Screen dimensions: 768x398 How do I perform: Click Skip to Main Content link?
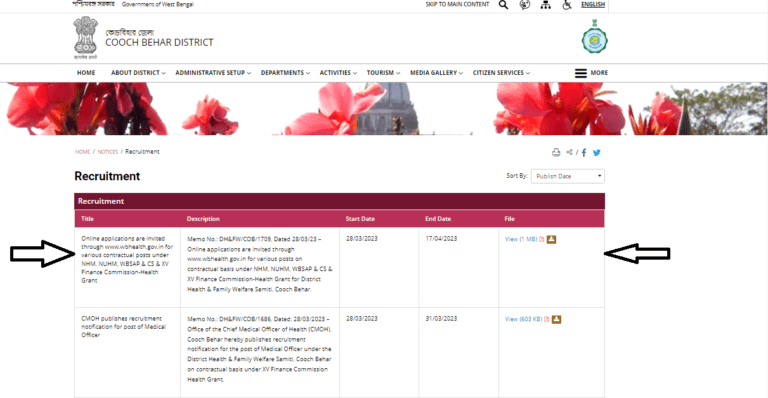coord(457,4)
